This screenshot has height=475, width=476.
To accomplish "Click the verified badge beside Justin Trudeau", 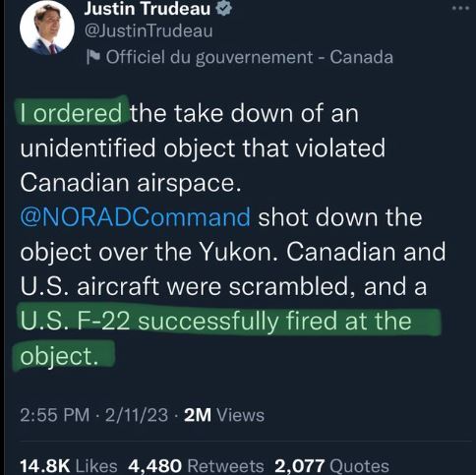I will (223, 9).
